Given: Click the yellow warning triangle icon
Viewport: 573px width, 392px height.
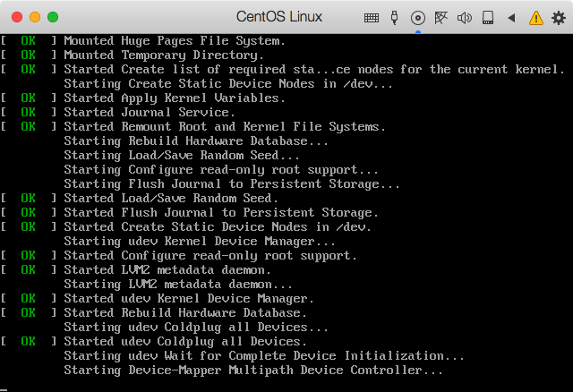Looking at the screenshot, I should coord(535,17).
